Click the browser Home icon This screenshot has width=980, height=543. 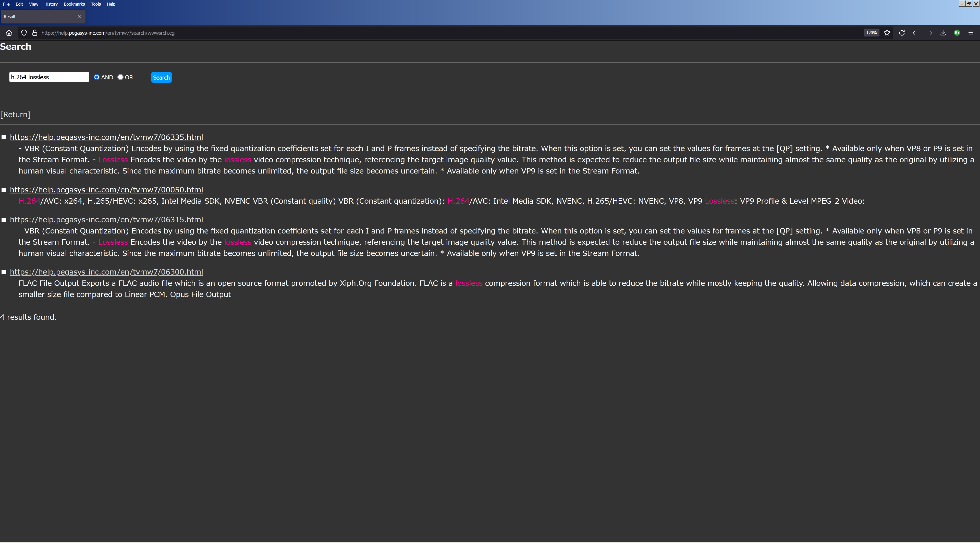point(9,33)
